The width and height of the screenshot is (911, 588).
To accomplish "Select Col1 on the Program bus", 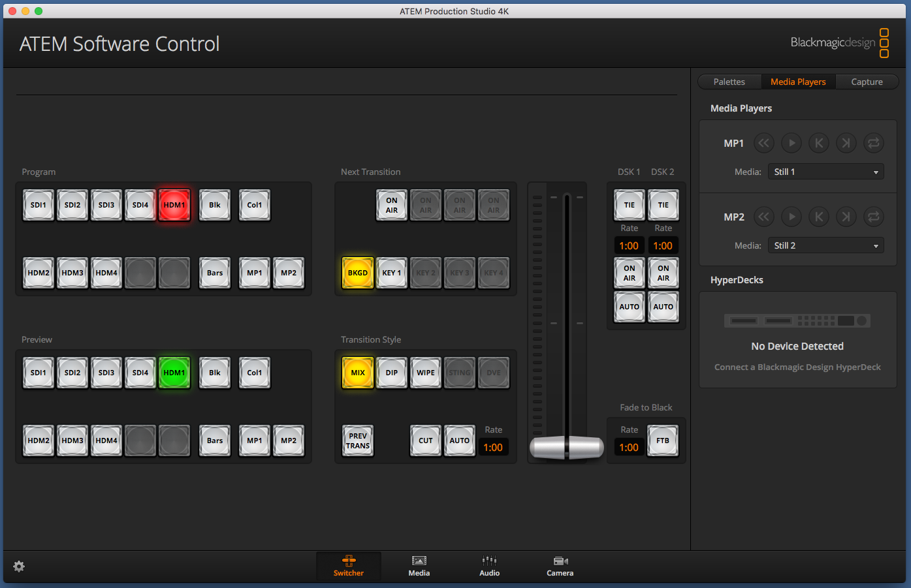I will tap(255, 205).
